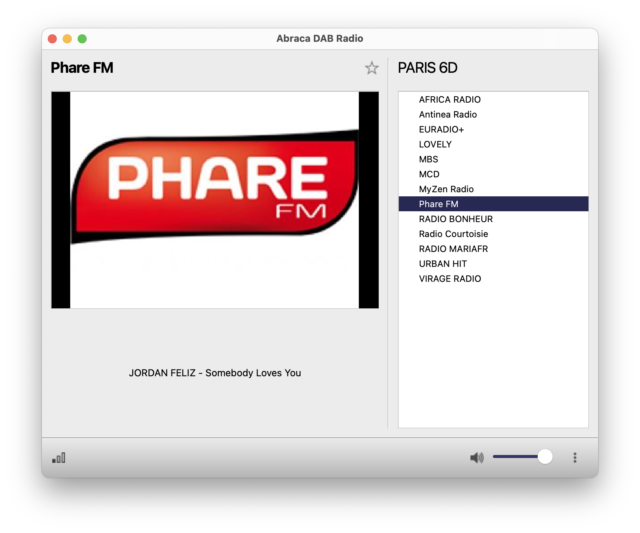640x533 pixels.
Task: Open the signal strength indicator
Action: coord(59,458)
